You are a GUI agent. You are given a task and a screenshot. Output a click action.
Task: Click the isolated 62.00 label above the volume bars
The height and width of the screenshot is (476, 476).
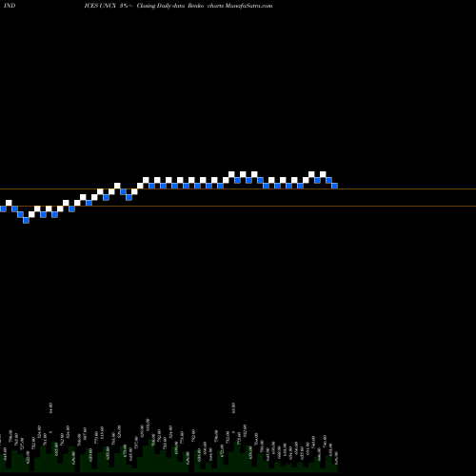[234, 407]
